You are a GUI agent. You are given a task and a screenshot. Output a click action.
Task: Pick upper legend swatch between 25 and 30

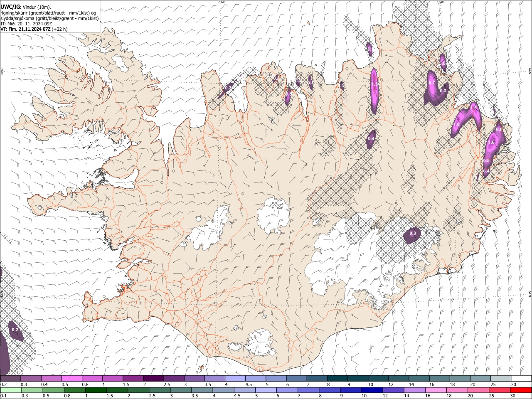click(x=501, y=378)
